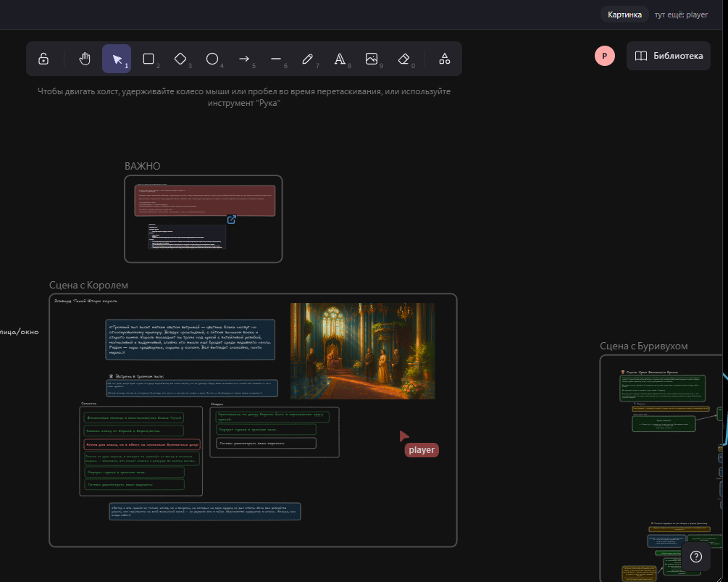Activate the Eraser tool
Screen dimensions: 728x582
tap(403, 59)
